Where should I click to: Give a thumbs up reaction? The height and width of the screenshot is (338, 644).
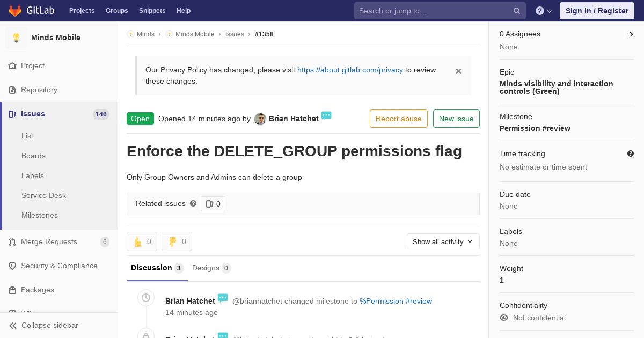[x=142, y=241]
